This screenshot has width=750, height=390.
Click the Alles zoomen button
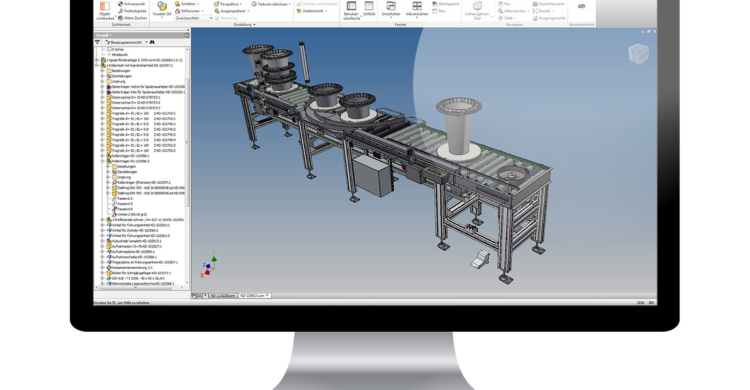(514, 11)
